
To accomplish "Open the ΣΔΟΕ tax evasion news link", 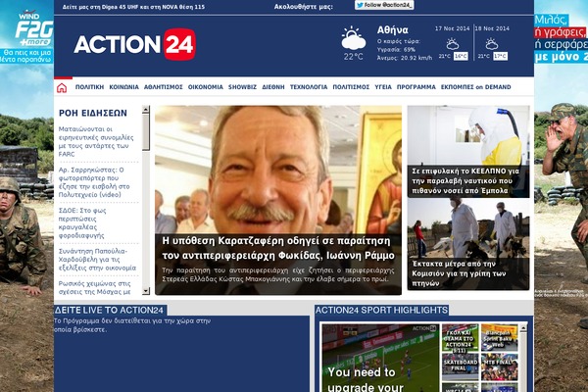I will point(82,222).
